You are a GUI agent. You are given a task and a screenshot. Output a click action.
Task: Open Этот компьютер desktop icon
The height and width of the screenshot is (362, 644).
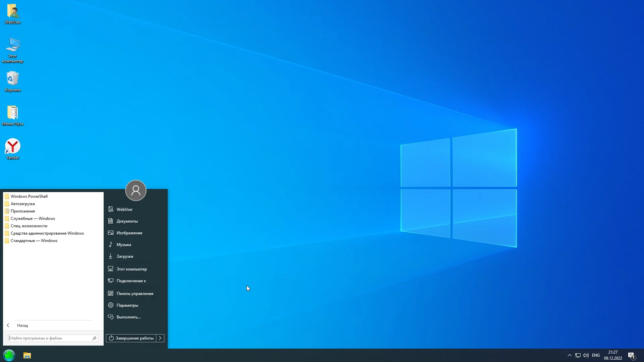[x=12, y=46]
